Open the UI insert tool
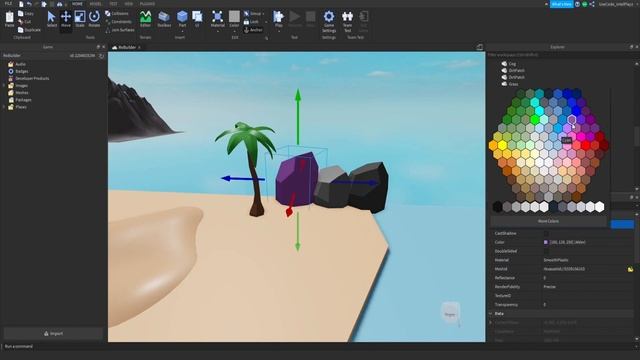 [x=197, y=19]
